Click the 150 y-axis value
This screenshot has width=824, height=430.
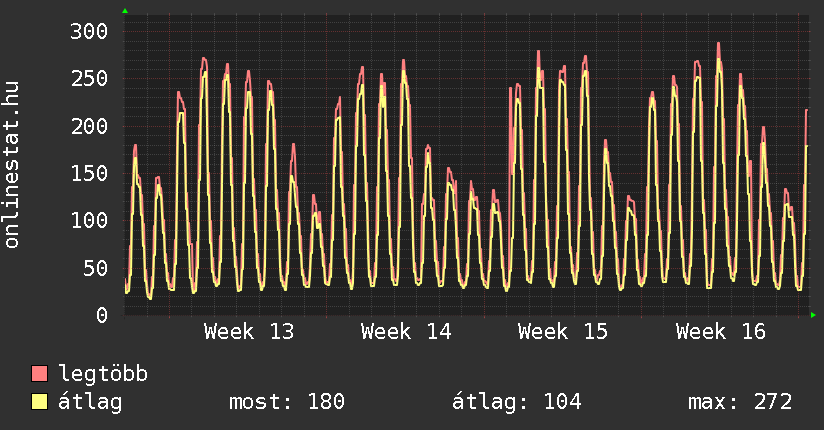pos(88,173)
